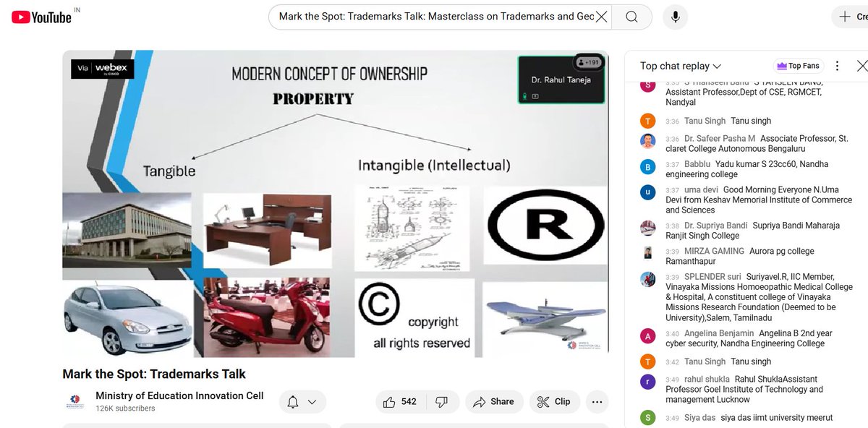Viewport: 868px width, 428px height.
Task: Open the Create button
Action: point(851,17)
